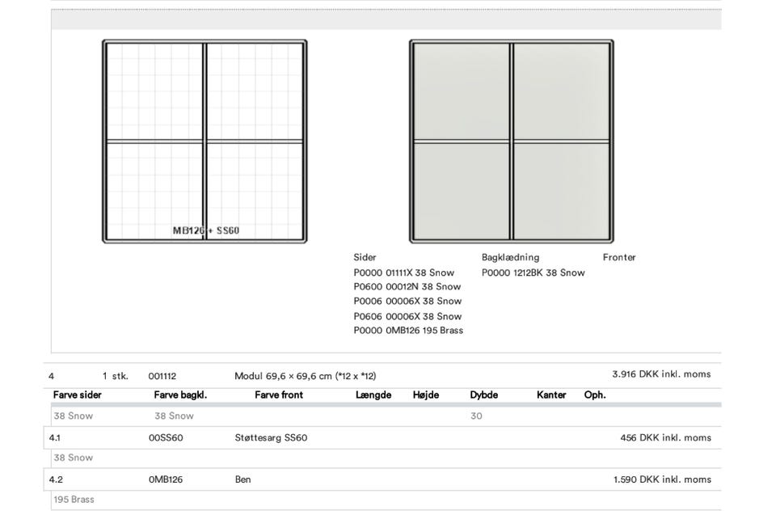This screenshot has width=776, height=532.
Task: Click the price "456 DKK inkl. moms"
Action: point(665,438)
